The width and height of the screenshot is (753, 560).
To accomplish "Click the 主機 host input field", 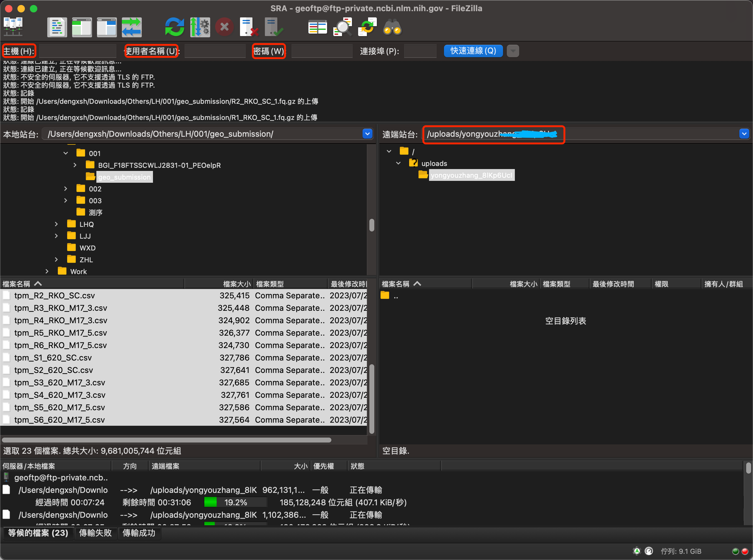I will [x=78, y=51].
